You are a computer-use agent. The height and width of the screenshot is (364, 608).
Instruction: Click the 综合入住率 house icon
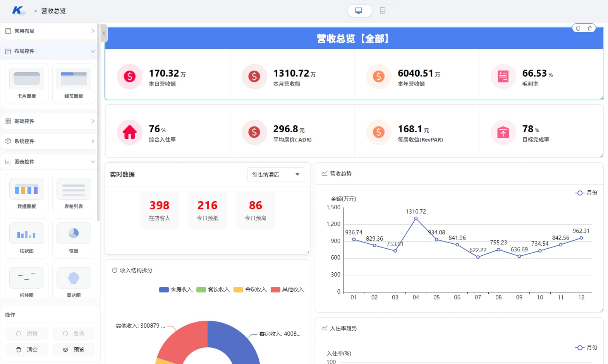point(130,132)
